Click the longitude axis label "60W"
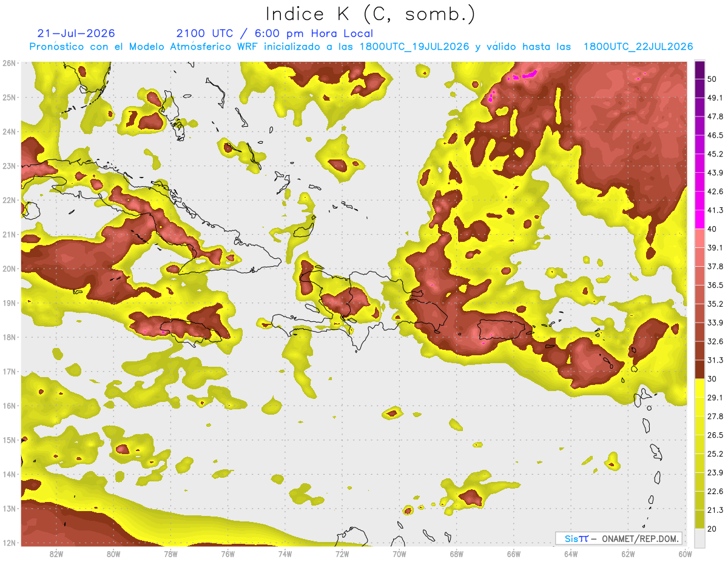 [x=686, y=554]
